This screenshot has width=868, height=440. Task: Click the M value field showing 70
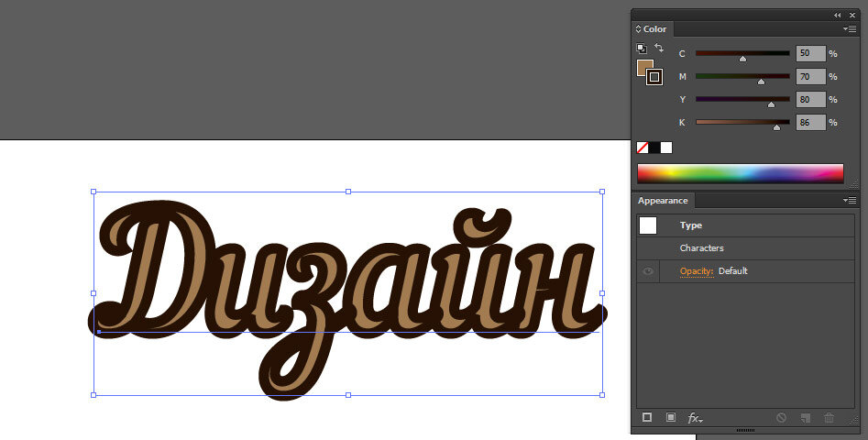(x=811, y=76)
